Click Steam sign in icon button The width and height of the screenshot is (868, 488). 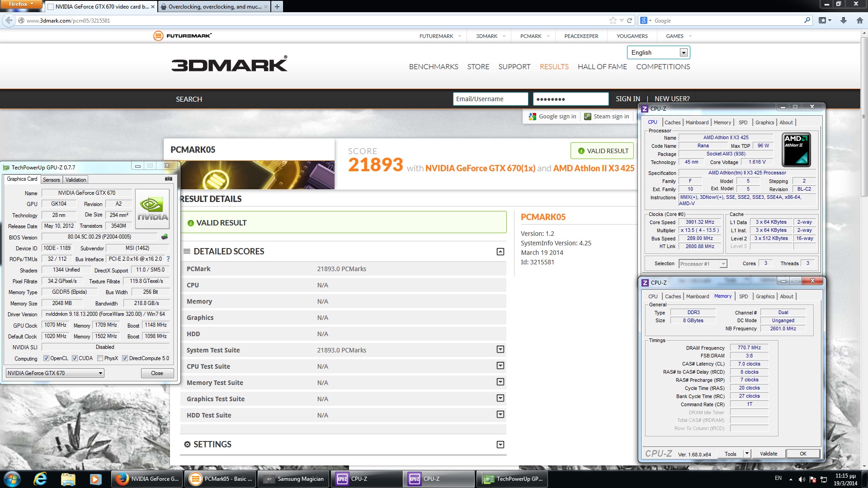(x=607, y=116)
